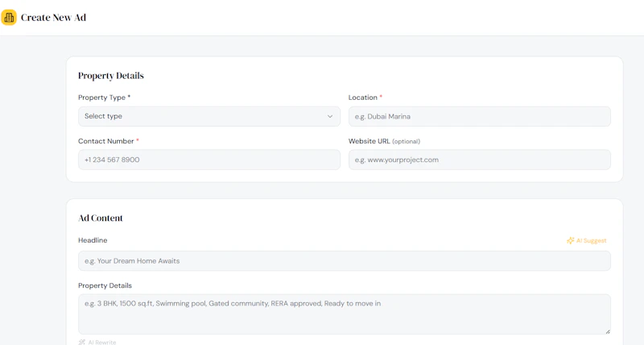Click the Create New Ad title
The width and height of the screenshot is (644, 345).
(53, 18)
